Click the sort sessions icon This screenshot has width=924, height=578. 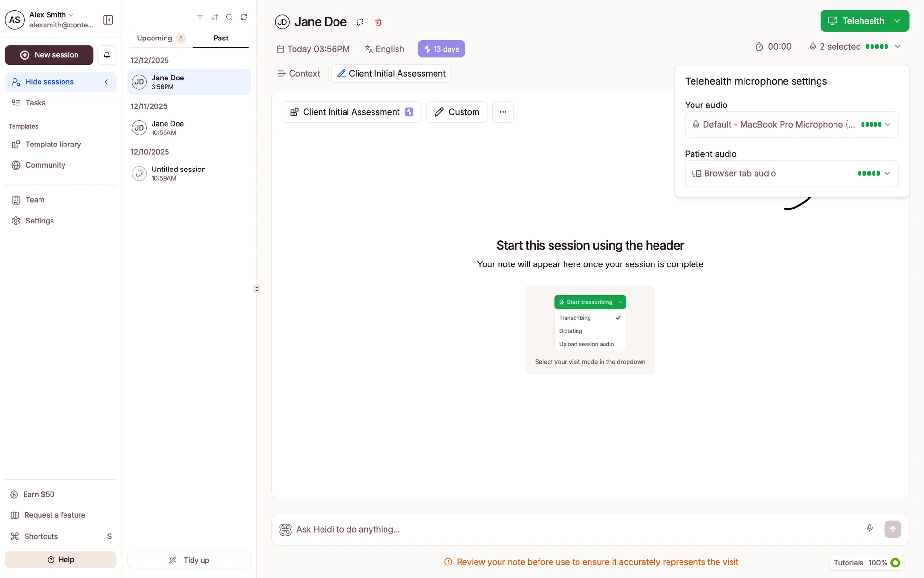pyautogui.click(x=215, y=17)
